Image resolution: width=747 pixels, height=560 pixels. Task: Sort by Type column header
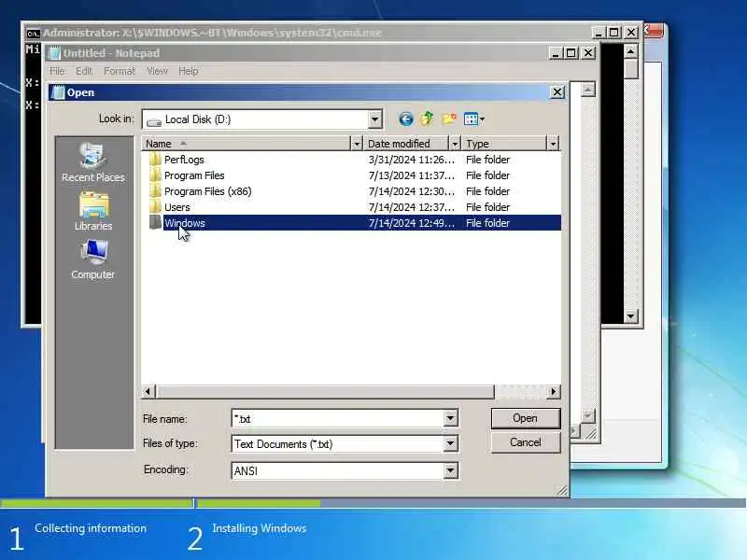coord(504,144)
